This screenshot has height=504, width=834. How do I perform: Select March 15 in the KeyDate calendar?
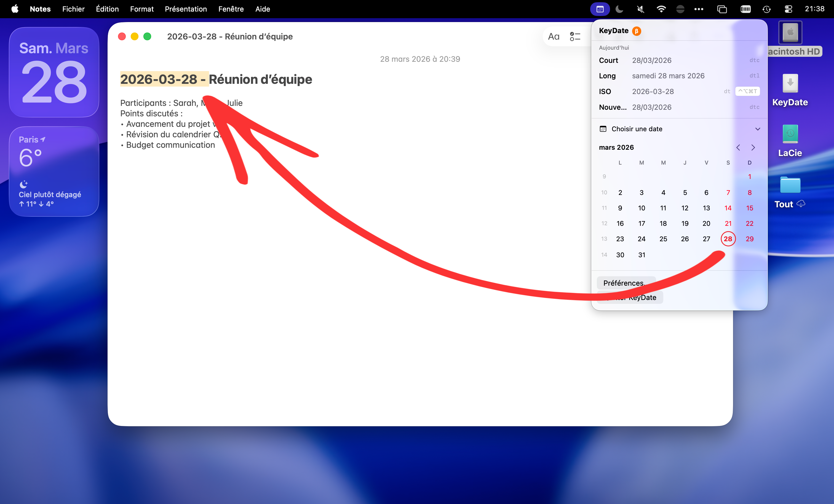click(x=749, y=208)
